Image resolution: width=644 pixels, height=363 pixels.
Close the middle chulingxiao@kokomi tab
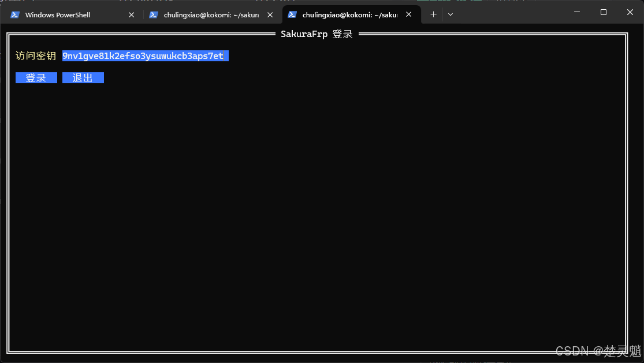point(270,15)
